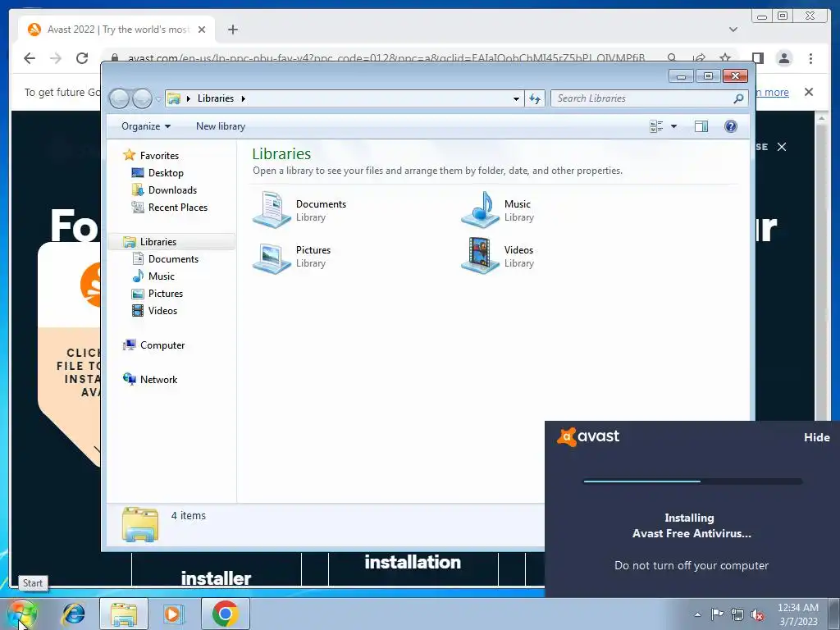The width and height of the screenshot is (840, 630).
Task: Open Chrome tab search chevron
Action: 733,30
